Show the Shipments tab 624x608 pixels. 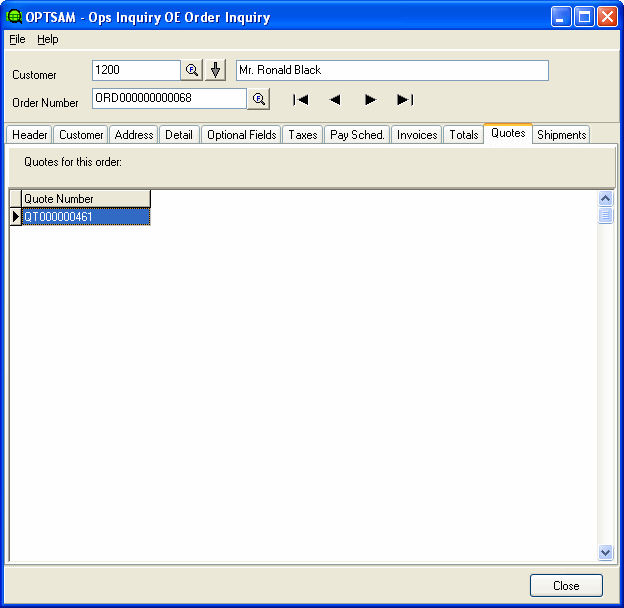tap(561, 135)
